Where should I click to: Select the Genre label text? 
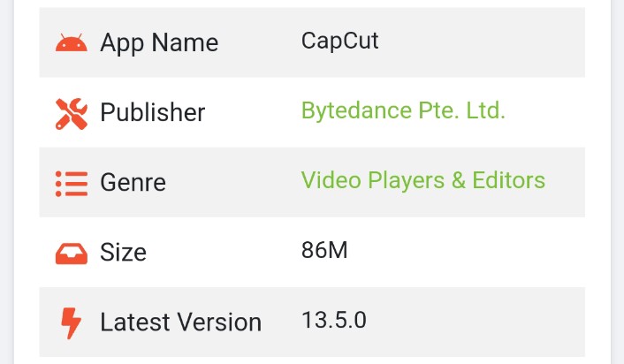click(133, 182)
